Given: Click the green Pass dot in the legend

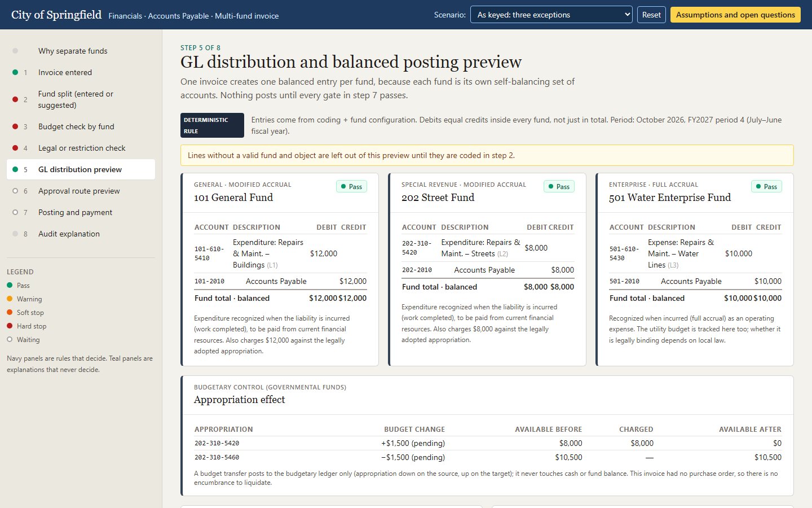Looking at the screenshot, I should (x=10, y=285).
